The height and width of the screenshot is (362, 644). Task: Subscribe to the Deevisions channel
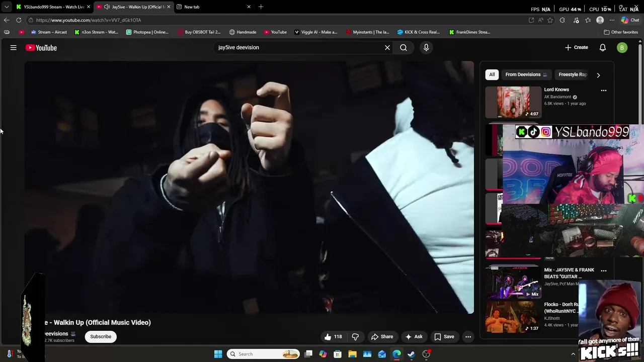coord(101,337)
